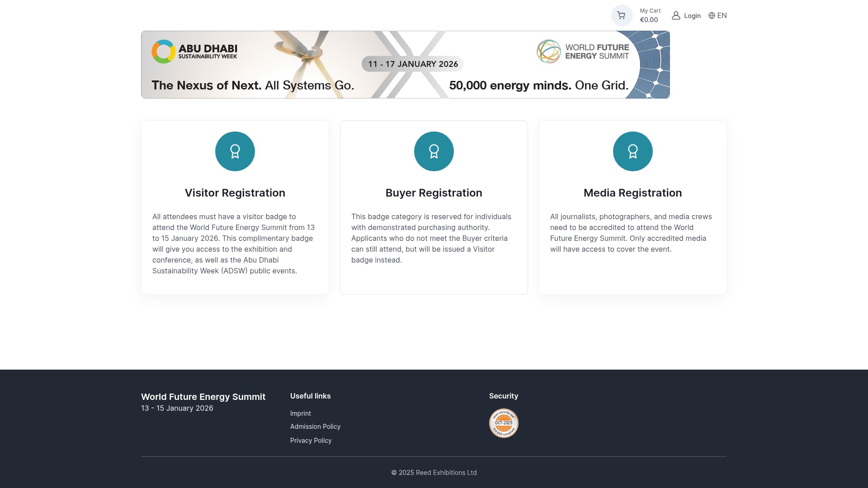Click the Abu Dhabi Sustainability Week logo

pos(194,52)
